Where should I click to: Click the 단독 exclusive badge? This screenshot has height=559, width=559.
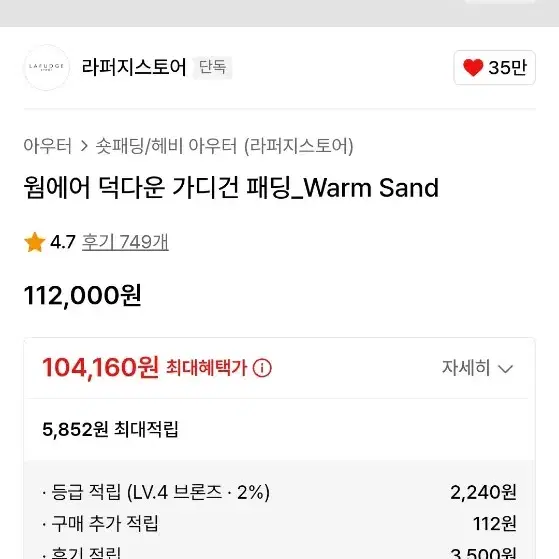coord(212,67)
